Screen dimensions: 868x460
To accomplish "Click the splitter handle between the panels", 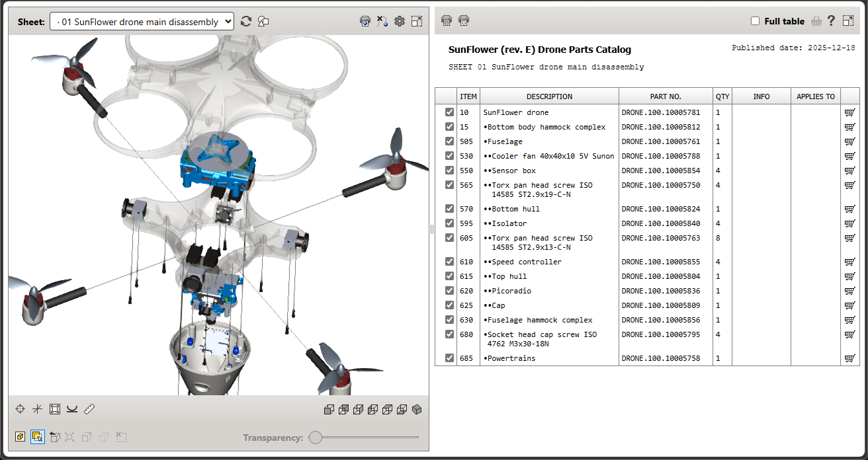I will 432,229.
